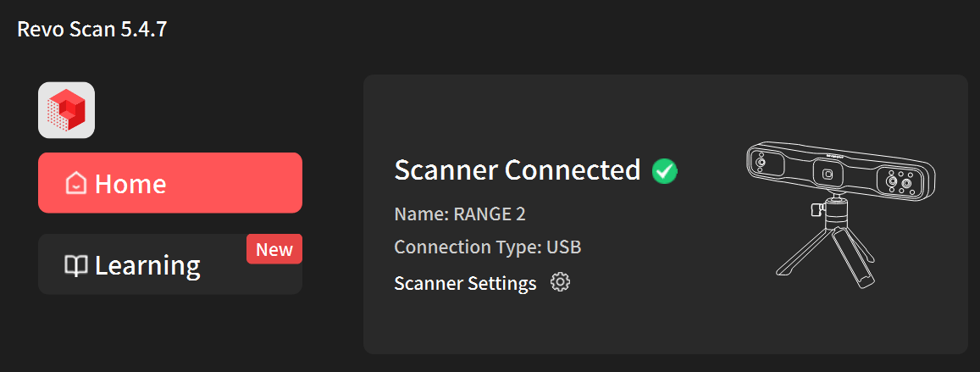
Task: Open the Scanner Settings text link
Action: [x=465, y=283]
